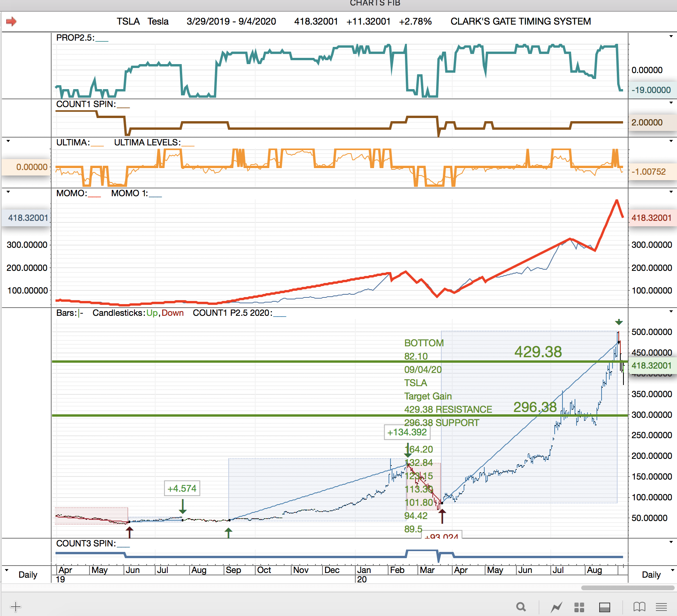Open the ULTIMA pane right dropdown arrow
Image resolution: width=677 pixels, height=616 pixels.
pos(671,141)
